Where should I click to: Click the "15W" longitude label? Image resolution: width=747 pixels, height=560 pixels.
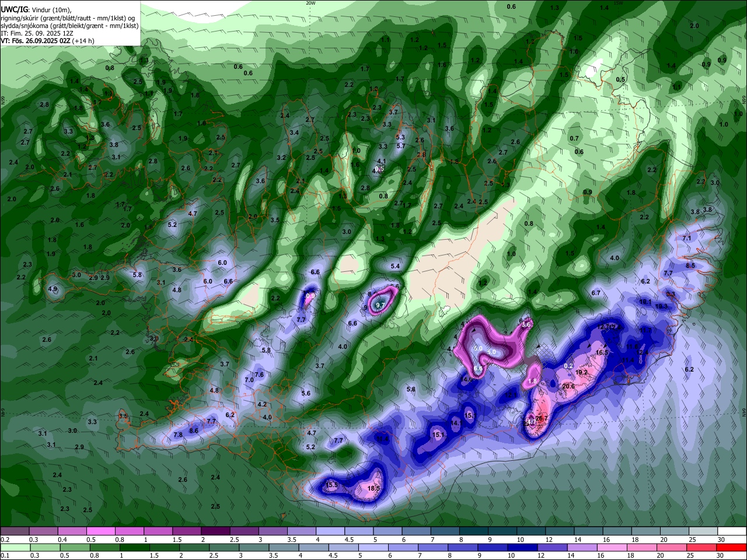coord(618,2)
